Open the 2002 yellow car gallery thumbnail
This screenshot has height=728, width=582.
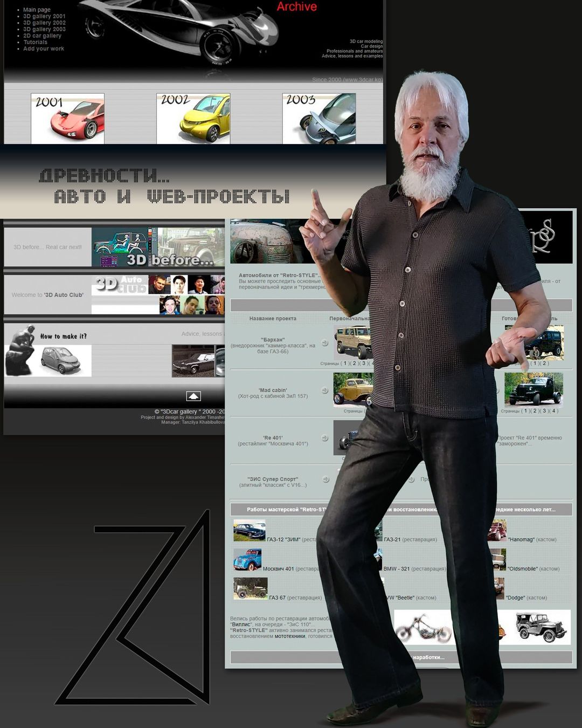pos(193,119)
